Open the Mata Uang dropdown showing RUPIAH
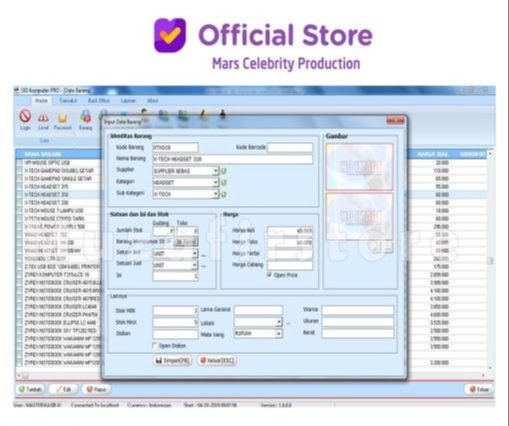The width and height of the screenshot is (509, 426). click(x=279, y=333)
